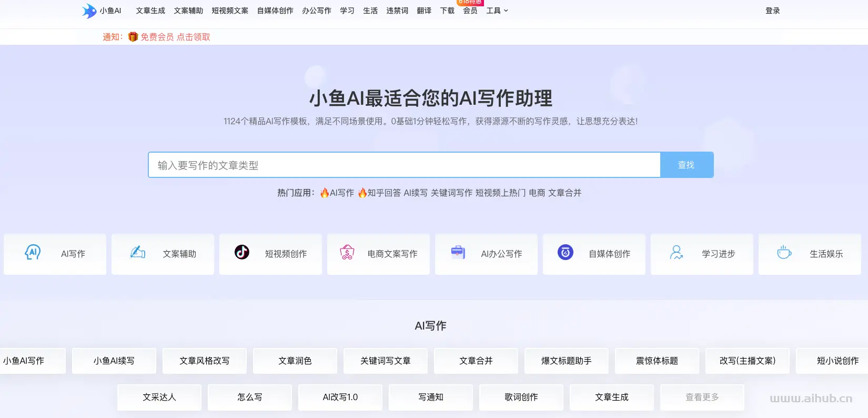Click hot app link 关键词写作
The height and width of the screenshot is (418, 868).
pyautogui.click(x=451, y=193)
